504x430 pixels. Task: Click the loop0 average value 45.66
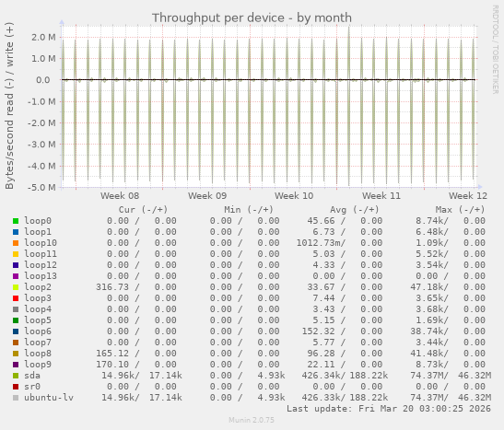(321, 221)
